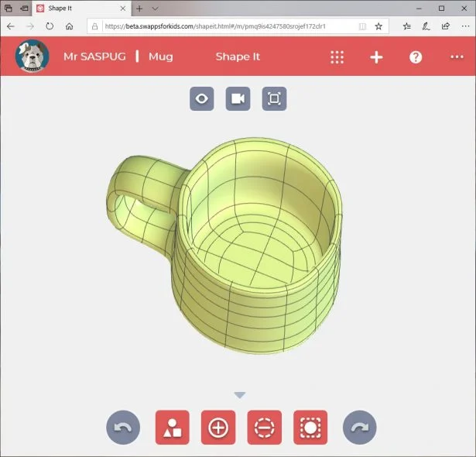Click the Mug project name
The width and height of the screenshot is (476, 457).
coord(161,57)
